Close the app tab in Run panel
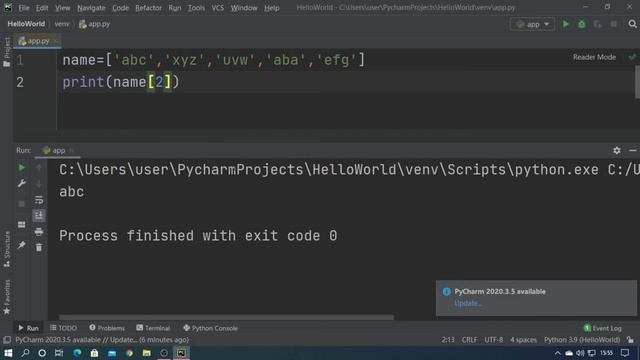 pos(72,151)
